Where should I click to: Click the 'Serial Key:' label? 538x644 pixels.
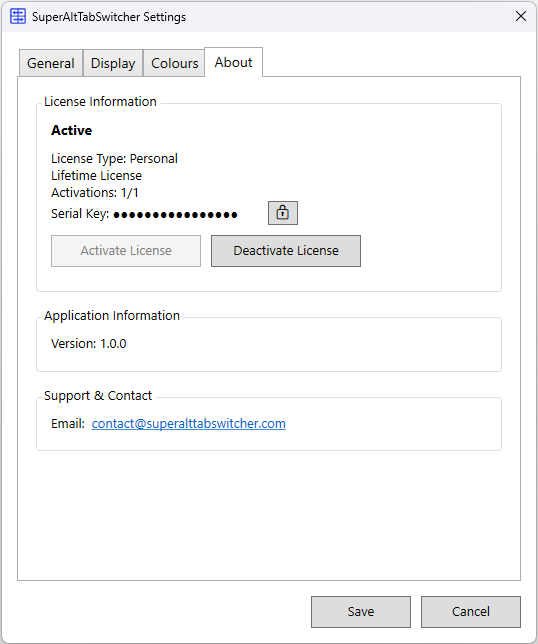click(80, 214)
